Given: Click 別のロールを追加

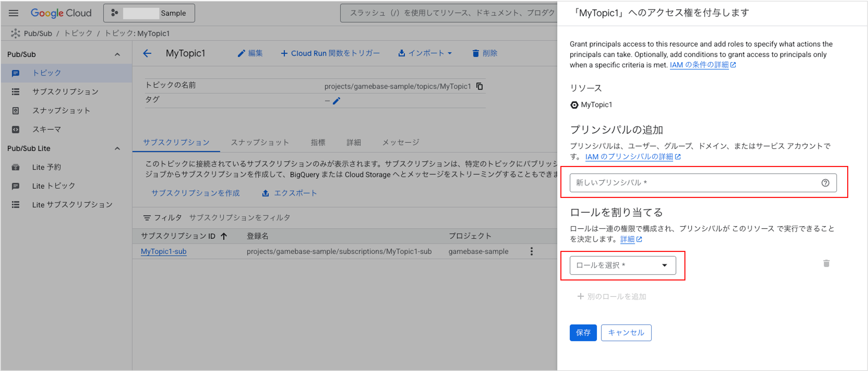Looking at the screenshot, I should click(x=612, y=297).
